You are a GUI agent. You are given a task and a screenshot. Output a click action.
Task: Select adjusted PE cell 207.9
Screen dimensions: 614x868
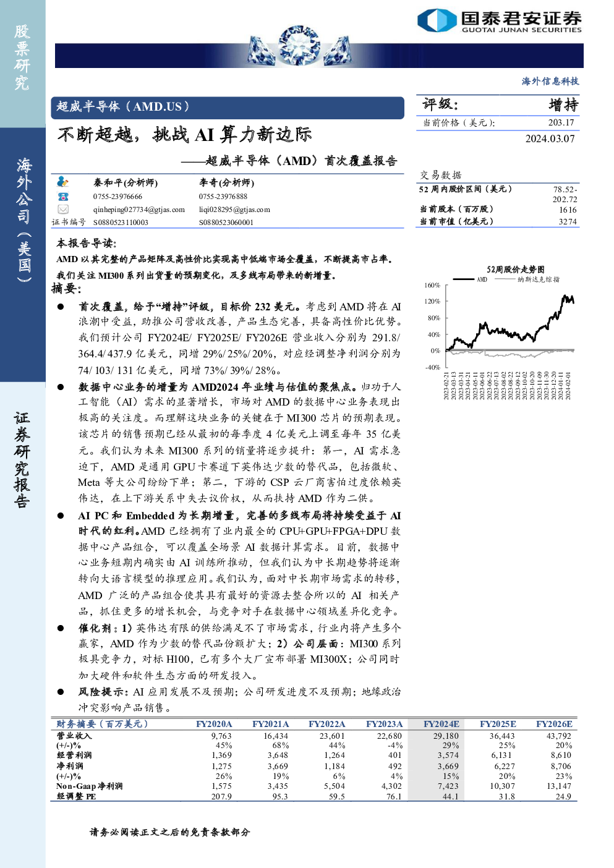pyautogui.click(x=221, y=797)
